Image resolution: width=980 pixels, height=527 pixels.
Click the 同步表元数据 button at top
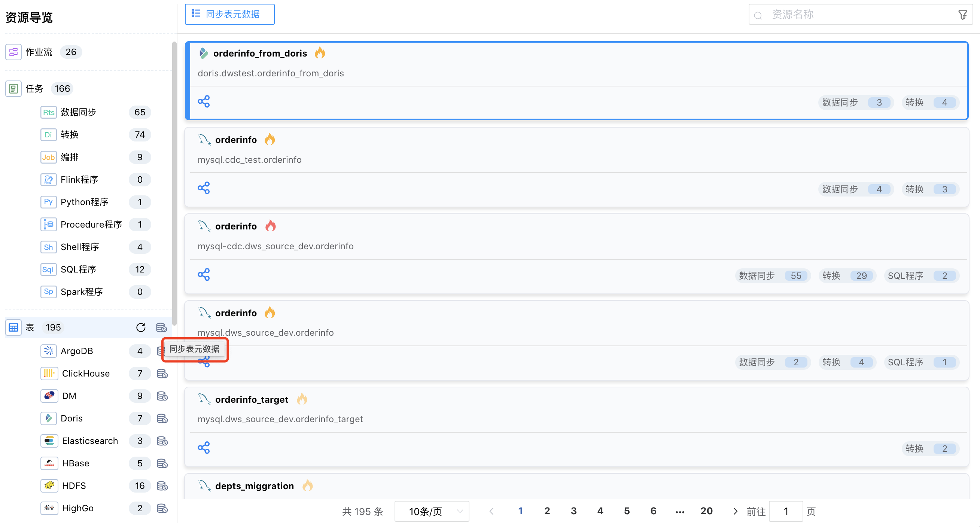(229, 15)
